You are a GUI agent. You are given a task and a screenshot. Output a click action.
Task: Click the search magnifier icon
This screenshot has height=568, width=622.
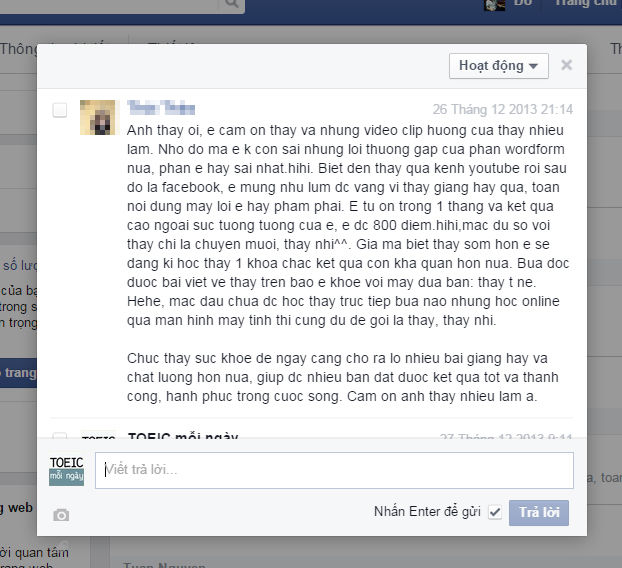(231, 3)
